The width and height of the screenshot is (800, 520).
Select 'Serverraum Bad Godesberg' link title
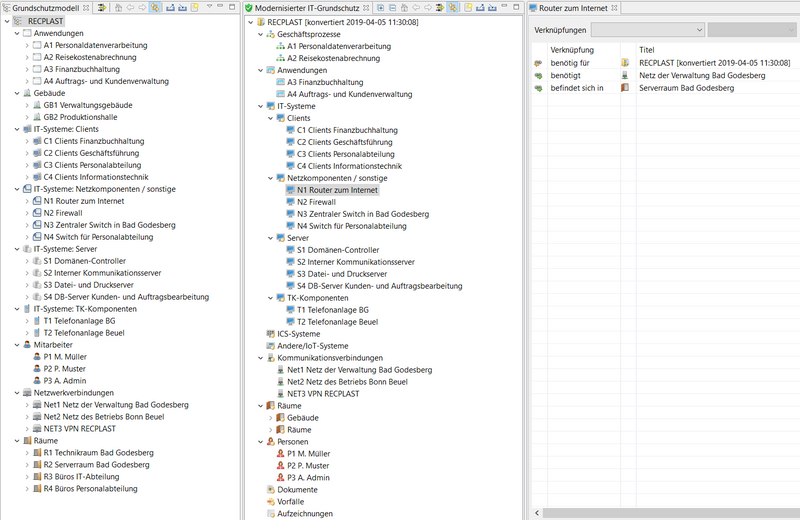pos(686,88)
